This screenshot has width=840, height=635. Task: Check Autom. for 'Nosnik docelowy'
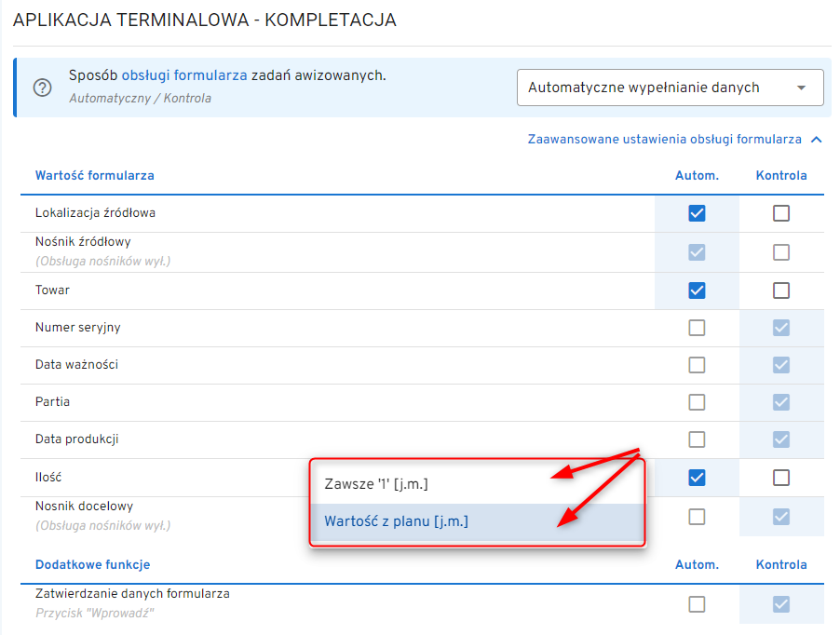(x=697, y=516)
